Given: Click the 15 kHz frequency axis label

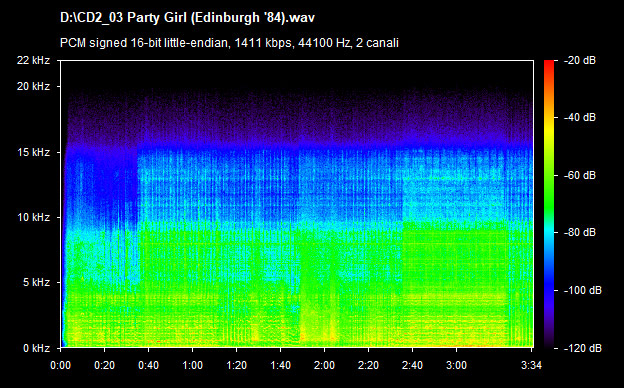Looking at the screenshot, I should click(x=33, y=152).
